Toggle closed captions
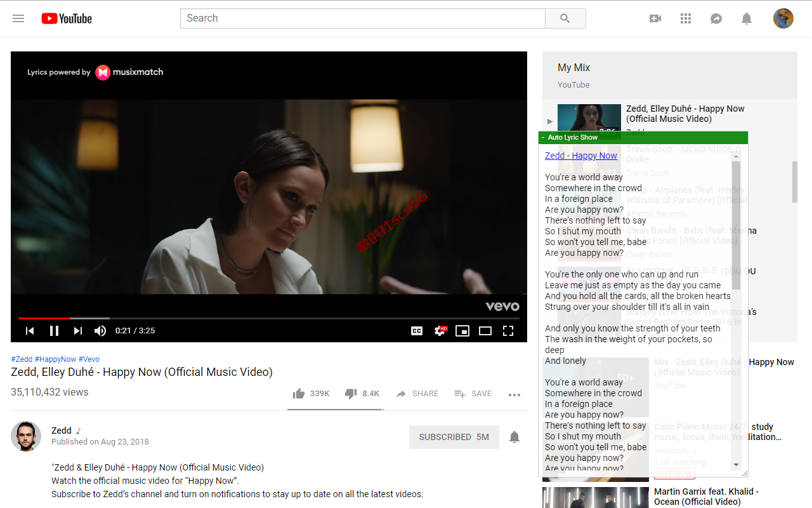The height and width of the screenshot is (508, 812). 417,331
